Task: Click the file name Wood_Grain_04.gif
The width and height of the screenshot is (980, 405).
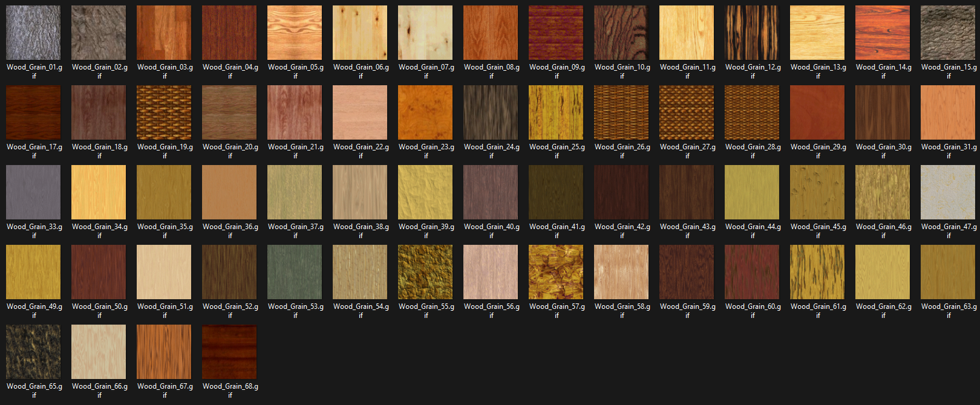Action: tap(230, 71)
